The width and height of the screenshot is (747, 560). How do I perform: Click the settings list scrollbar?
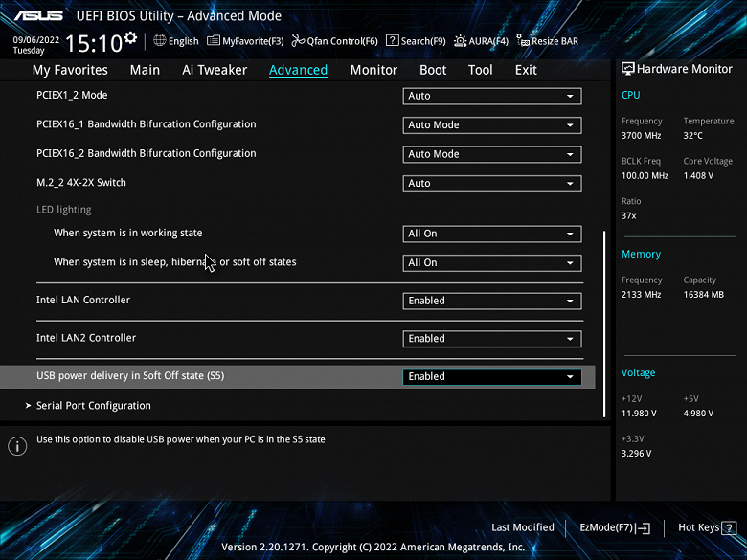click(x=604, y=324)
